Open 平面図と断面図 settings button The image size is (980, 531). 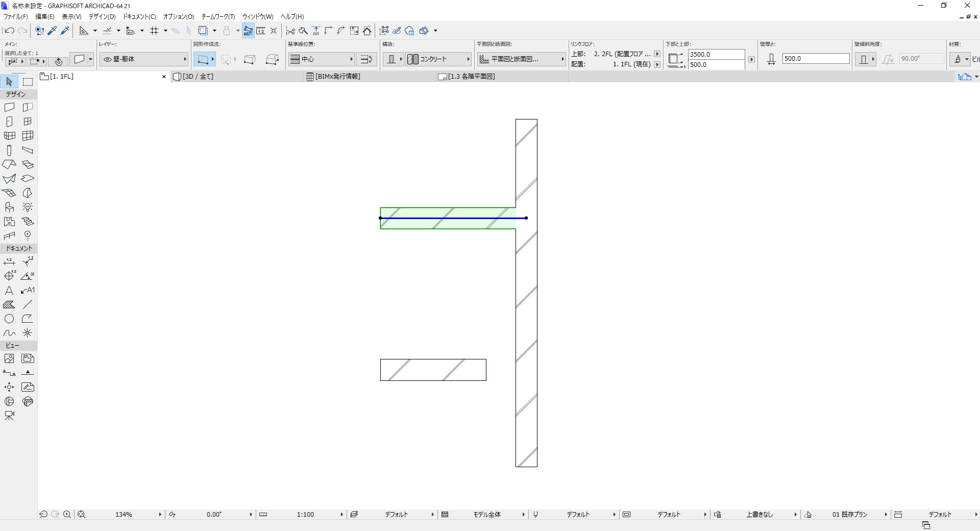(522, 59)
